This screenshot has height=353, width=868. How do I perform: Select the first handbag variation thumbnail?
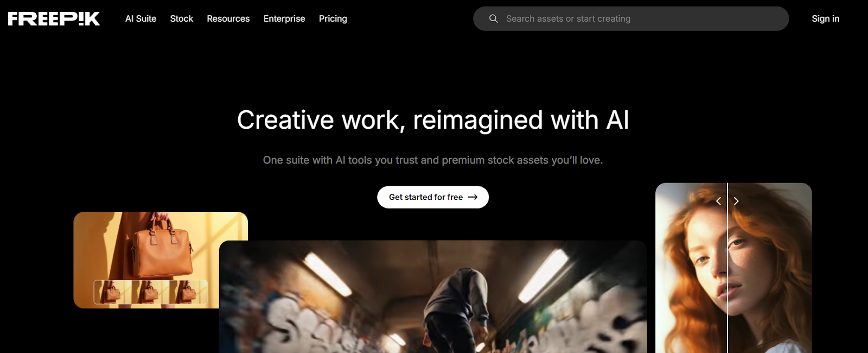pyautogui.click(x=112, y=292)
